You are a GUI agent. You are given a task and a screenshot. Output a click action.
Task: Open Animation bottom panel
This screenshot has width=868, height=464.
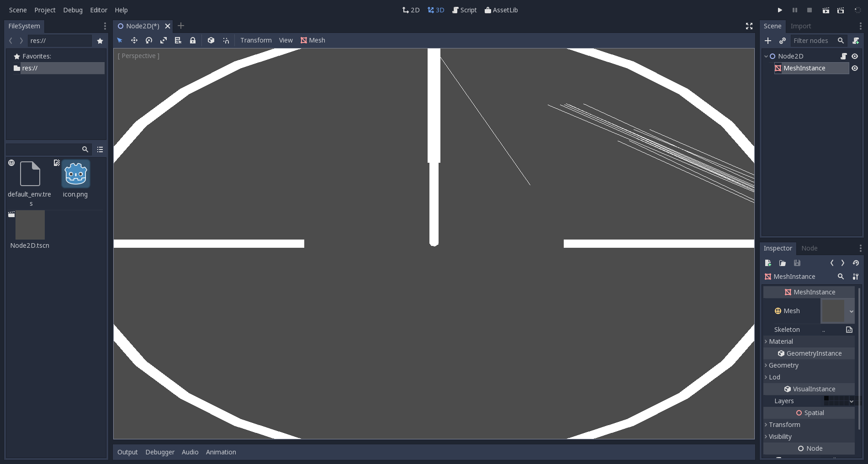point(221,452)
